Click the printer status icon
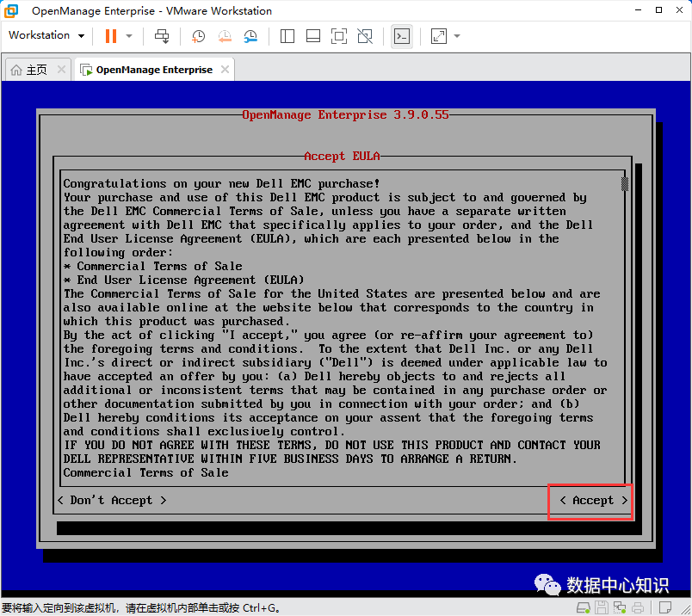 638,607
